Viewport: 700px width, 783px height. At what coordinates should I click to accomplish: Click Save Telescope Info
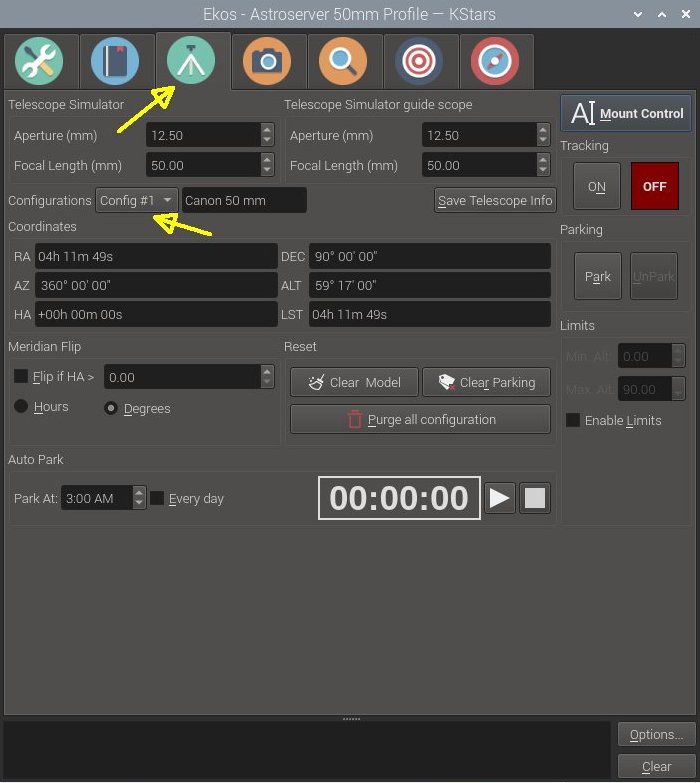click(x=495, y=200)
